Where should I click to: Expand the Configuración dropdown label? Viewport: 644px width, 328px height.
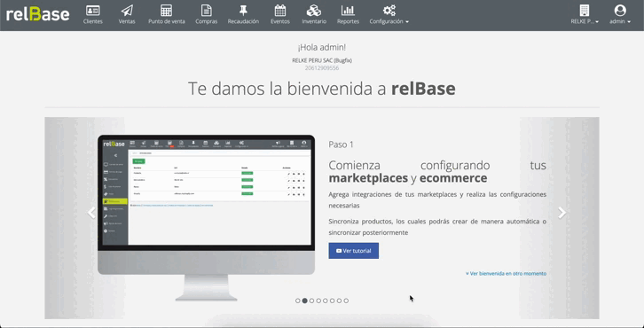pyautogui.click(x=389, y=22)
